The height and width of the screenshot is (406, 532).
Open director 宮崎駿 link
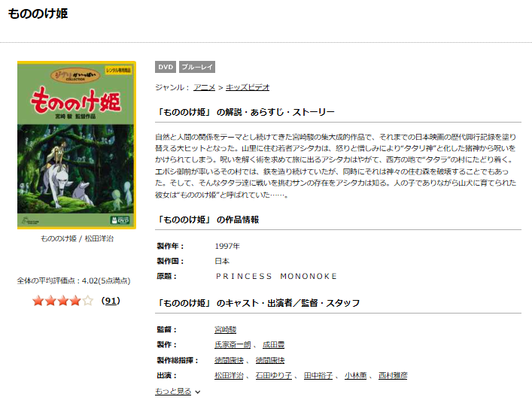pyautogui.click(x=225, y=329)
